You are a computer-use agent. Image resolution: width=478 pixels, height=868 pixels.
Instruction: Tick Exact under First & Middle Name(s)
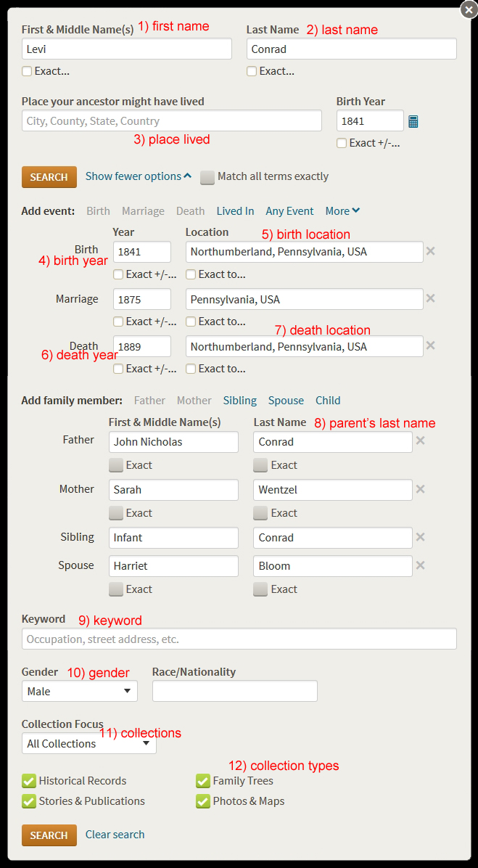(x=27, y=71)
